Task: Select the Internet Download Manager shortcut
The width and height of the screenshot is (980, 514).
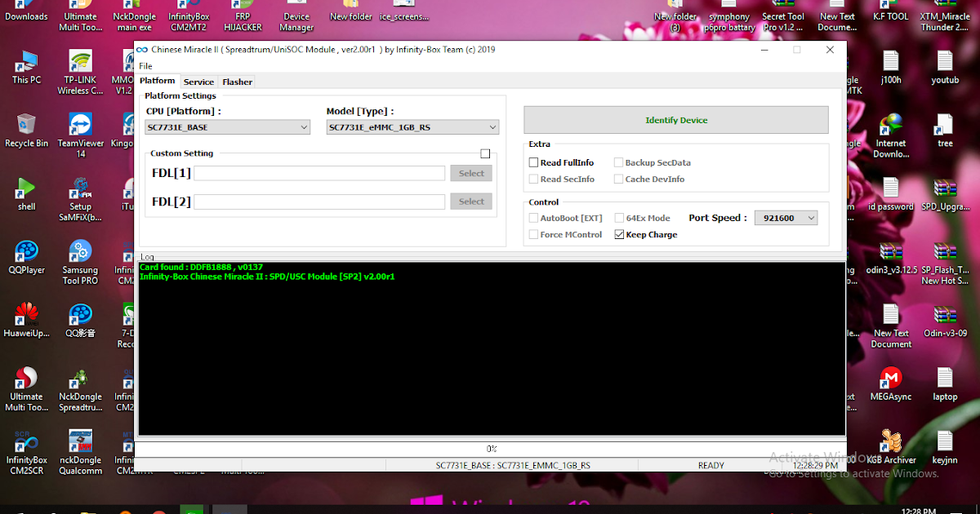Action: tap(891, 136)
